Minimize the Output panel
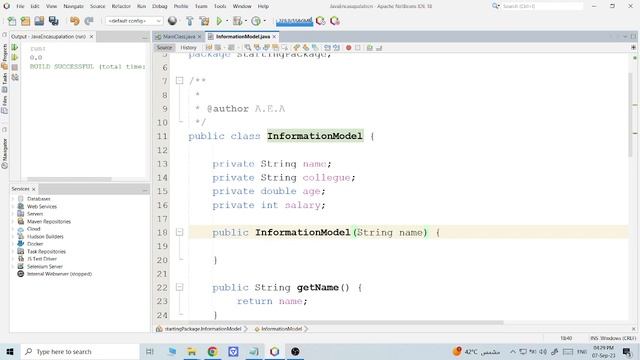640x360 pixels. [x=144, y=37]
